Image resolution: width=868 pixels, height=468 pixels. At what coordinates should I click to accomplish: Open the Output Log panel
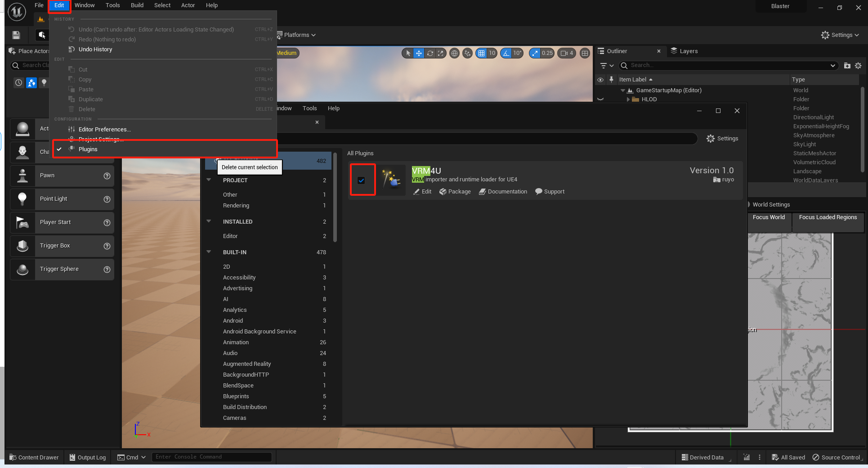[x=88, y=457]
